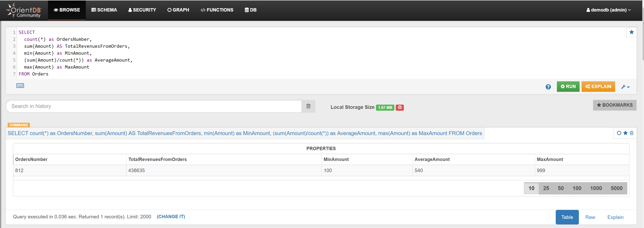The width and height of the screenshot is (644, 228).
Task: Expand the demodb (admin) user menu
Action: [x=608, y=10]
